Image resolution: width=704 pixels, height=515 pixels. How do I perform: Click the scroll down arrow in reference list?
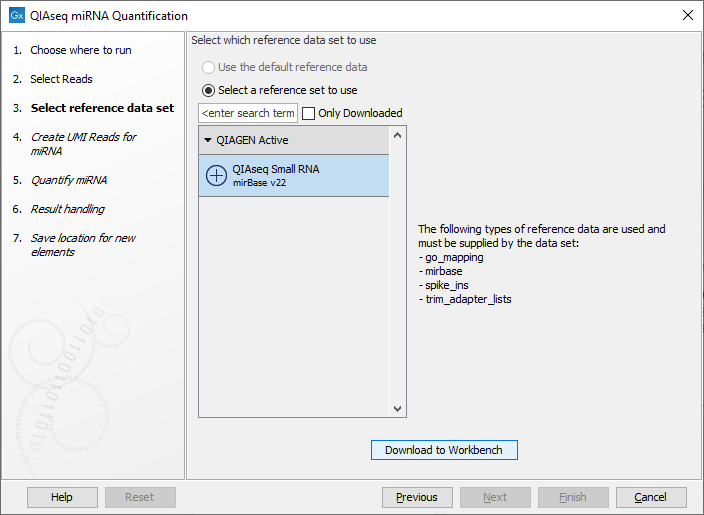[397, 408]
